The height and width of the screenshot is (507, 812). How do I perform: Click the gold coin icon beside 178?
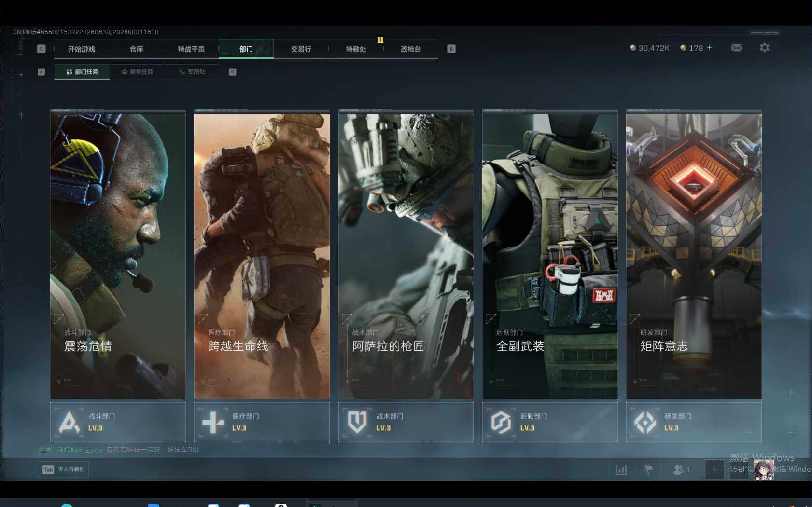[x=683, y=48]
